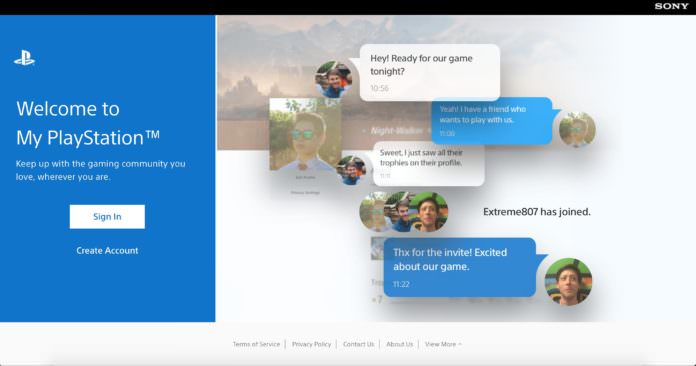Image resolution: width=696 pixels, height=366 pixels.
Task: Click avatar next to 'Thx for the invite!' bubble
Action: (568, 282)
